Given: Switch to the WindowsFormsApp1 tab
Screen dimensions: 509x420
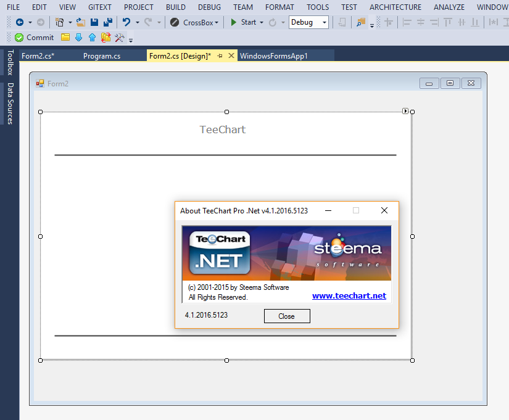Looking at the screenshot, I should (274, 56).
